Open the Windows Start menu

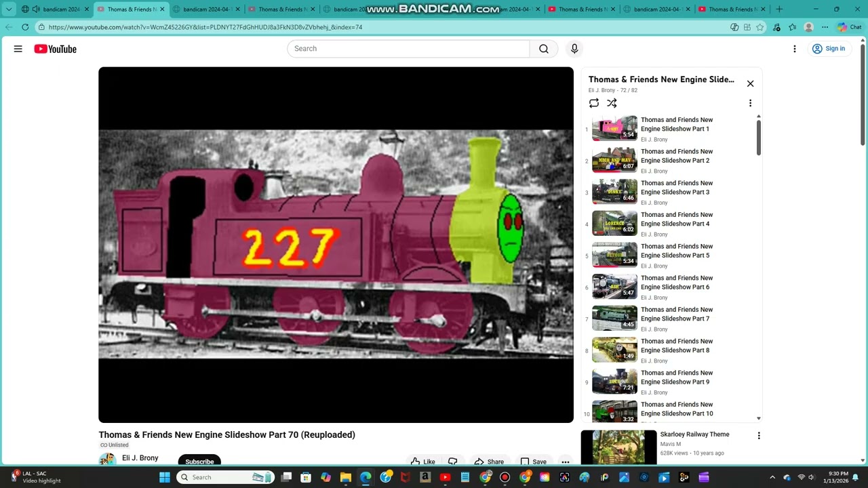pyautogui.click(x=164, y=477)
